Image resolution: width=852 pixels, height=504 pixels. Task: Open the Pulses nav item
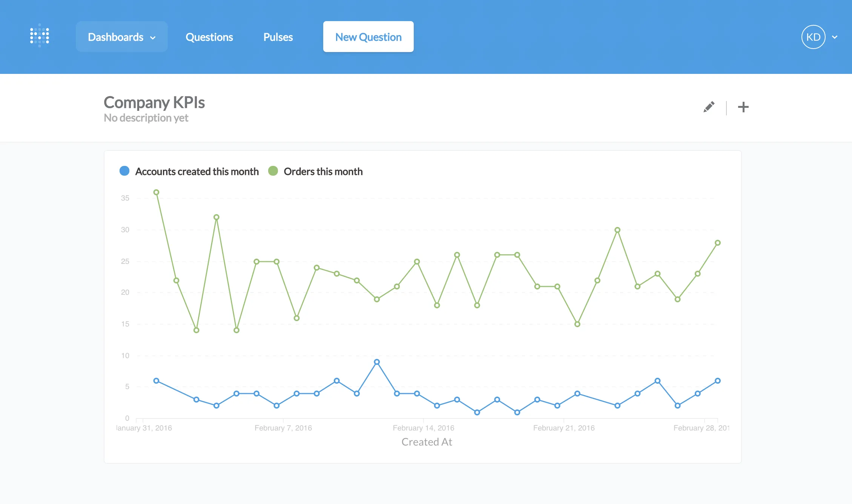point(278,37)
